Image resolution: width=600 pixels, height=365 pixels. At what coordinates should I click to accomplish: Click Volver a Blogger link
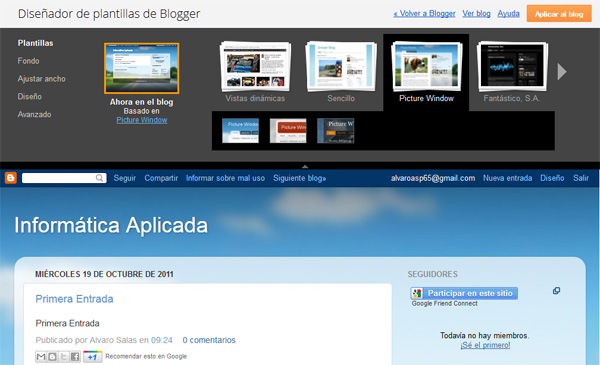tap(424, 13)
